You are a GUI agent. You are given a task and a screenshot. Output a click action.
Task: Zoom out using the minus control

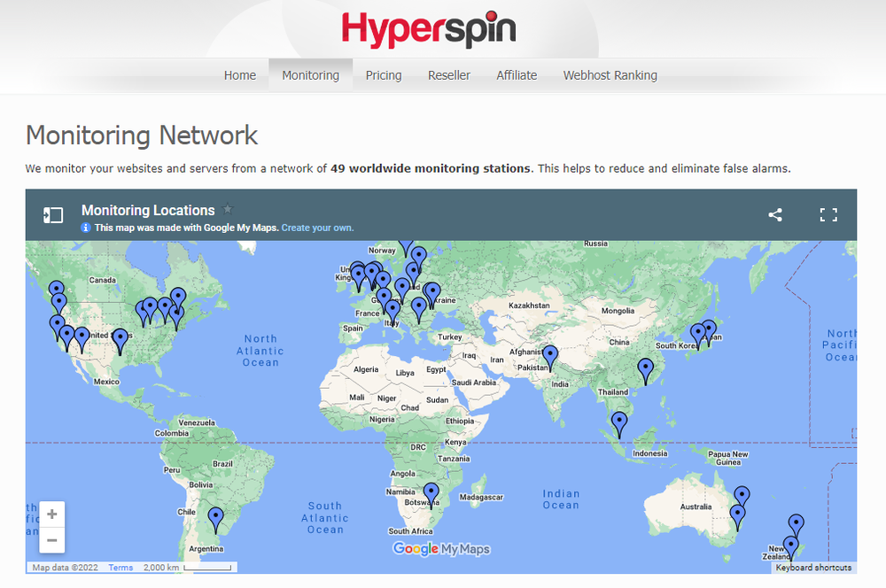(51, 540)
